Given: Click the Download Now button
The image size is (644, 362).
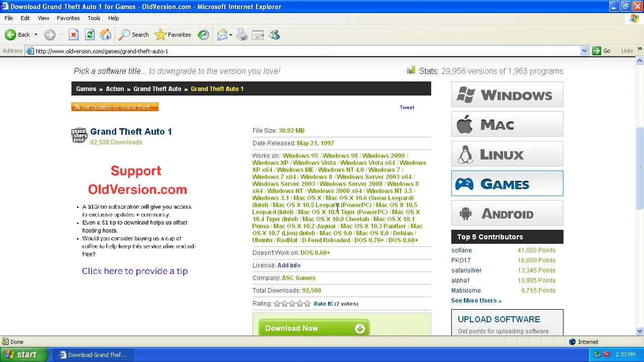Looking at the screenshot, I should point(314,328).
